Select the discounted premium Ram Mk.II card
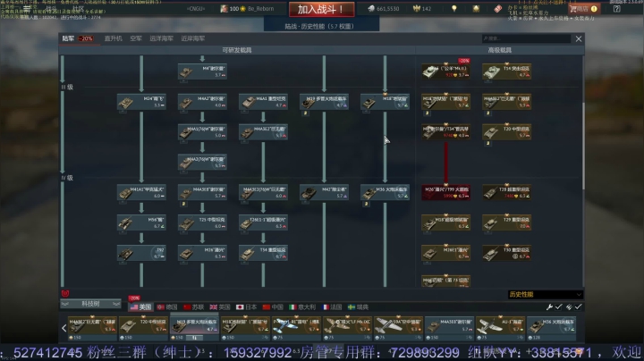The width and height of the screenshot is (644, 361). (x=445, y=71)
